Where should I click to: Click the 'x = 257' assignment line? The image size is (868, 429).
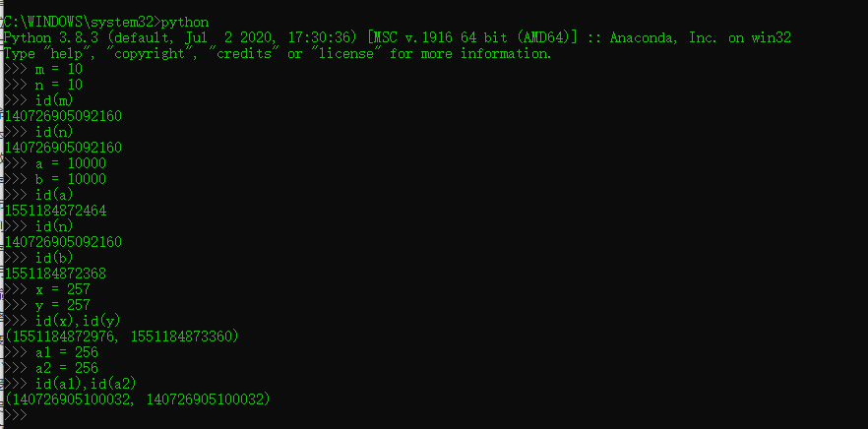(x=47, y=289)
